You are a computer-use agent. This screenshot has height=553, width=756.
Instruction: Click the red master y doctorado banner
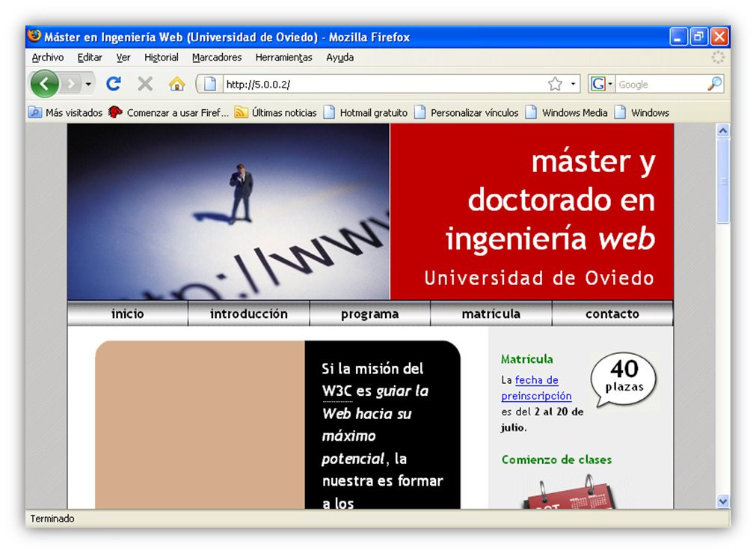point(532,211)
